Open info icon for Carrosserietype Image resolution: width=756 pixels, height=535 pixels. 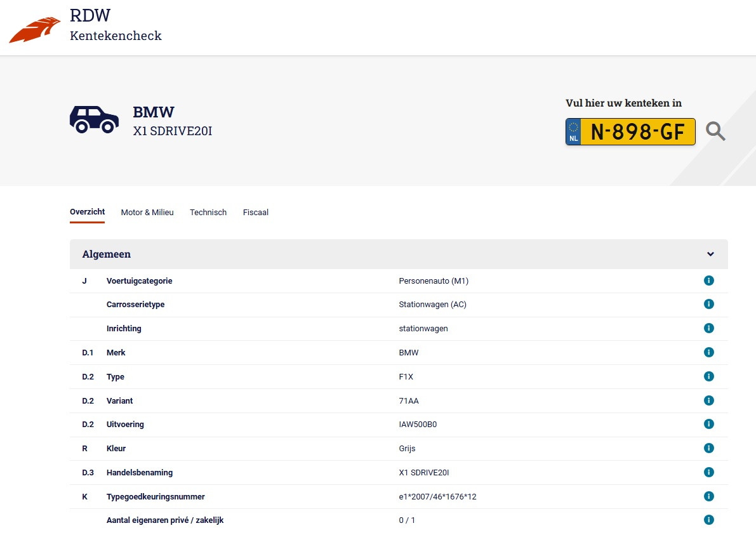pos(709,304)
